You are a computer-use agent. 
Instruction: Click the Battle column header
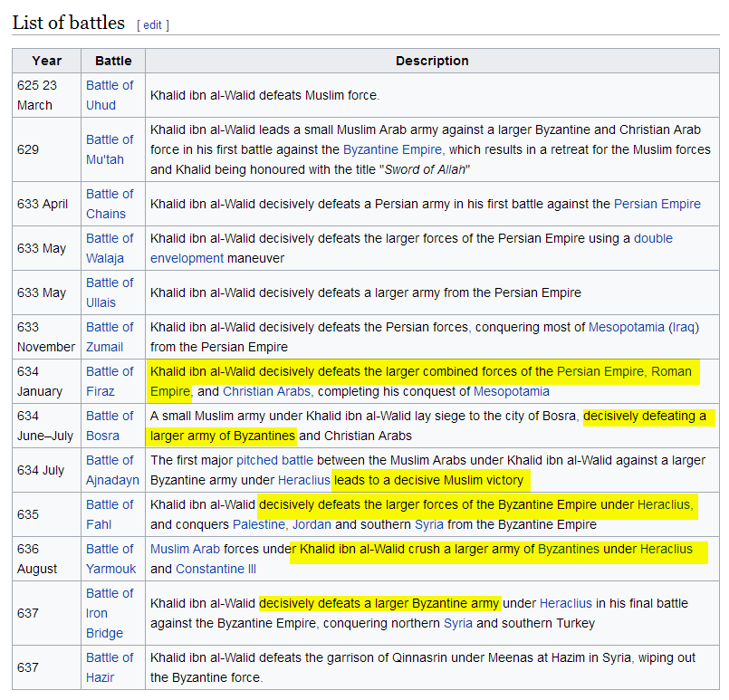(113, 61)
